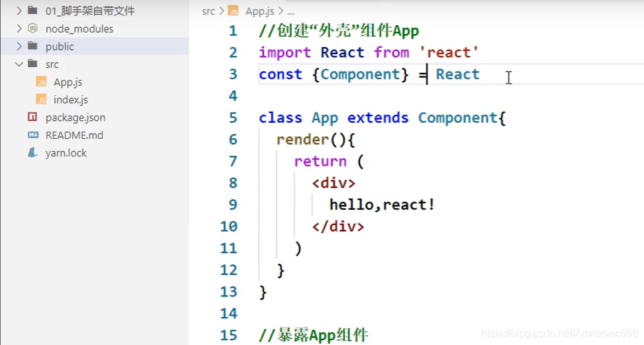Click the 'react' string on line 2

click(x=449, y=52)
